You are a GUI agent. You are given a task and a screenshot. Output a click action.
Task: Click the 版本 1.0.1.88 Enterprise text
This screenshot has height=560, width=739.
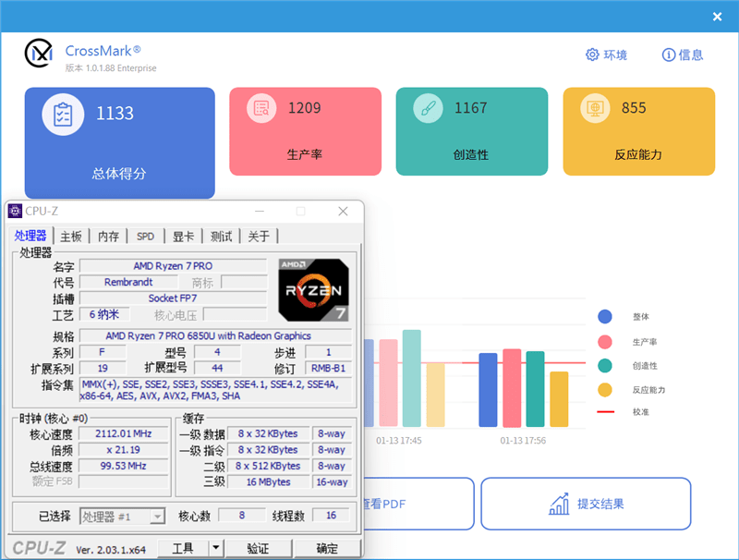coord(111,67)
